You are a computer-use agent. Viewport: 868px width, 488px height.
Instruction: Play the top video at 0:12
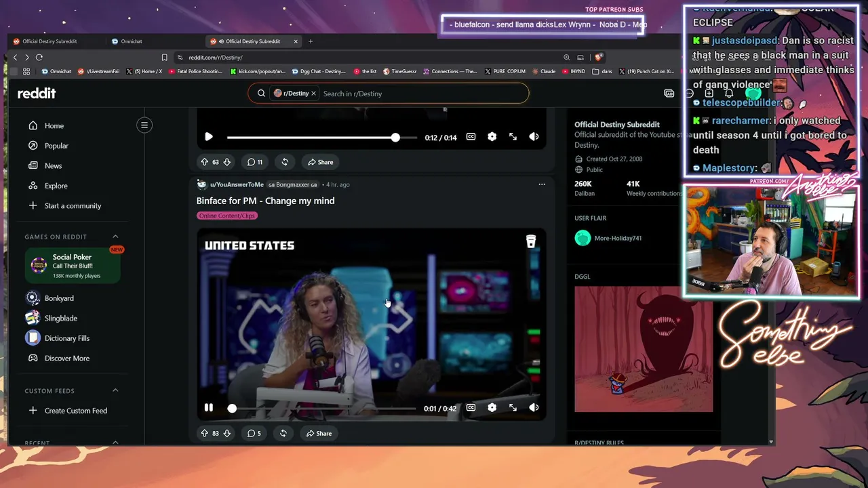point(209,137)
